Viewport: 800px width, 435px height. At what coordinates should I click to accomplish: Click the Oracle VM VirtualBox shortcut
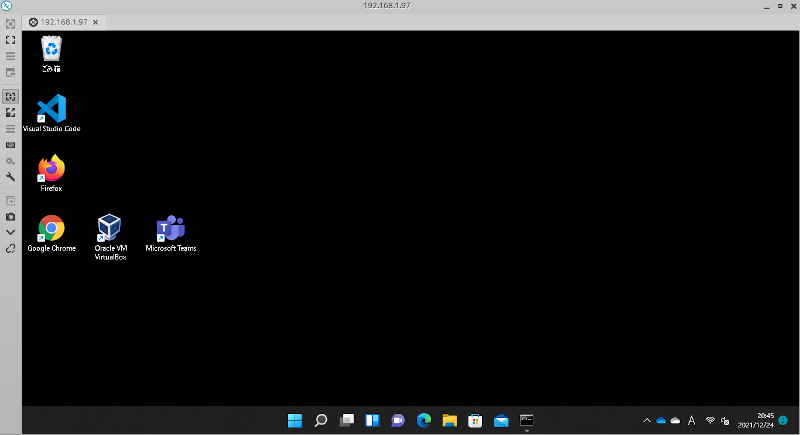(x=109, y=229)
